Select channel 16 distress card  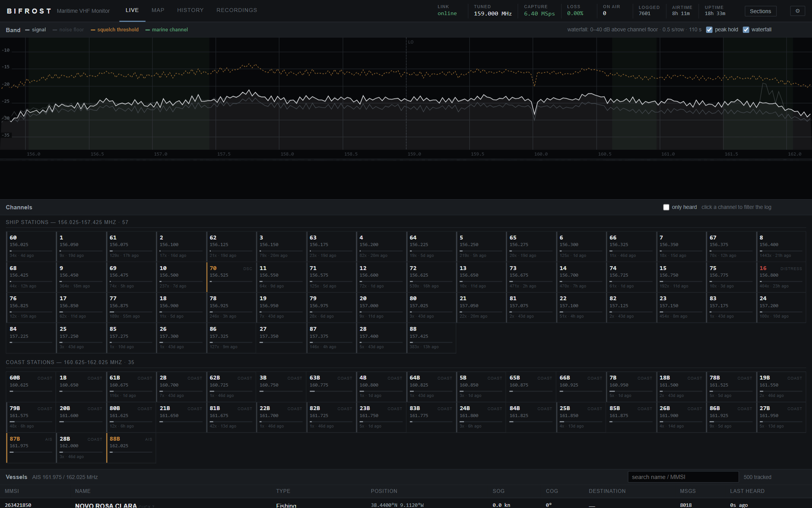[781, 277]
